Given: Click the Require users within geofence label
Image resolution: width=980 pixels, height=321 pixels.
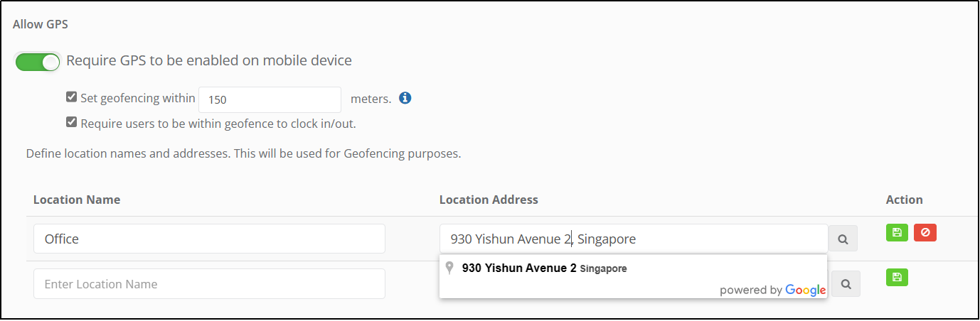Looking at the screenshot, I should point(218,123).
